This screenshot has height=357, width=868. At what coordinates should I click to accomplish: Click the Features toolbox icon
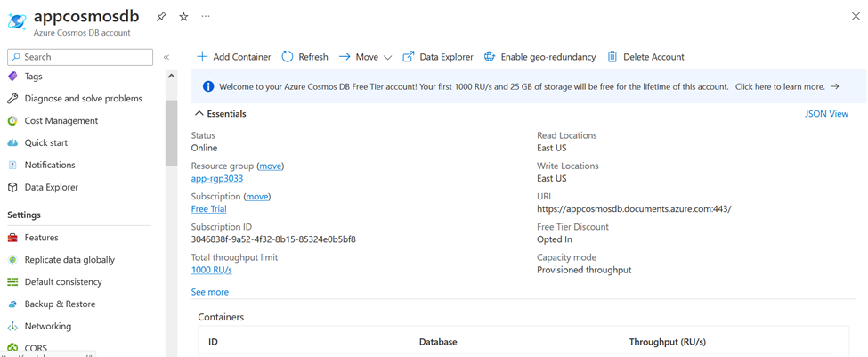[x=12, y=238]
